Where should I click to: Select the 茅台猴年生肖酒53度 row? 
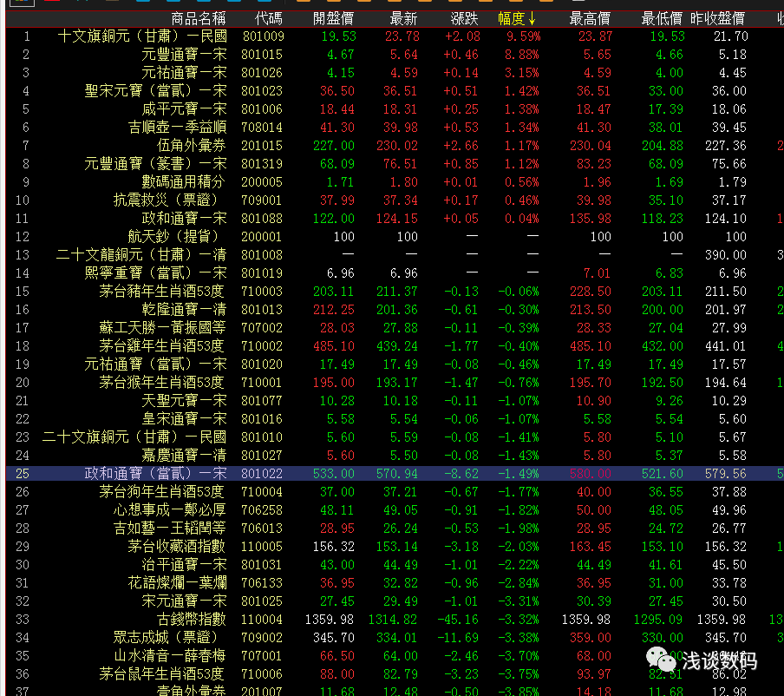point(395,383)
